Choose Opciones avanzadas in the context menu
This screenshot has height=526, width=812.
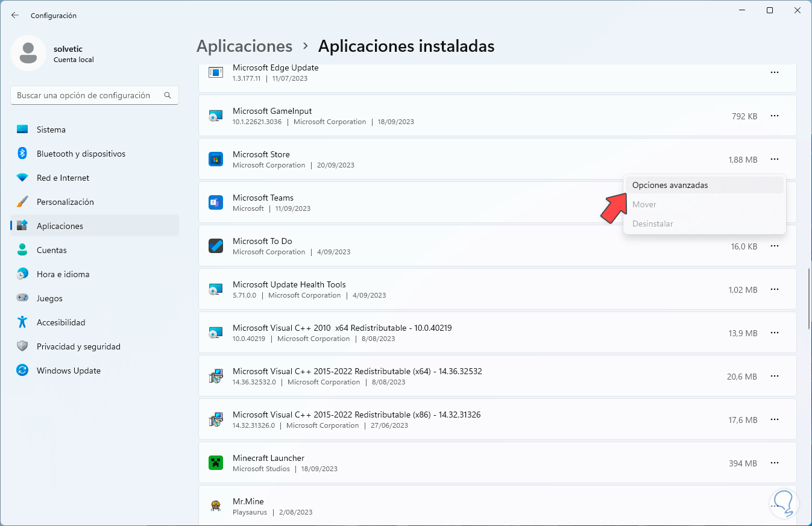pyautogui.click(x=705, y=185)
